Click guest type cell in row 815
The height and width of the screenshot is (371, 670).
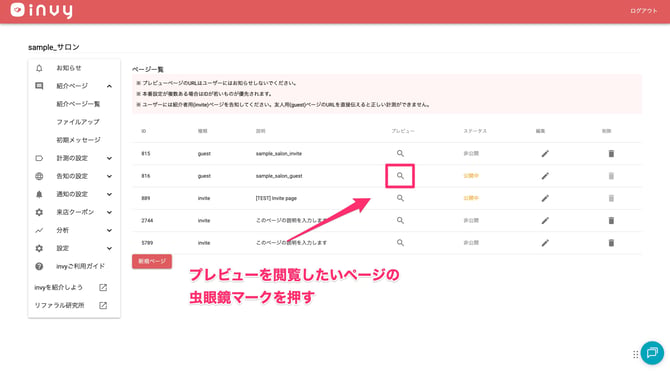pos(204,153)
